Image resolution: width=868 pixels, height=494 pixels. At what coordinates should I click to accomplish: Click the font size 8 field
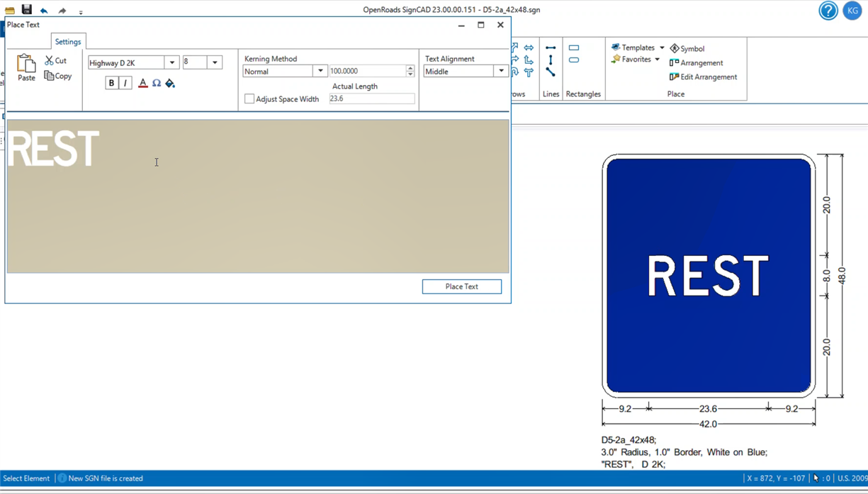[x=195, y=62]
